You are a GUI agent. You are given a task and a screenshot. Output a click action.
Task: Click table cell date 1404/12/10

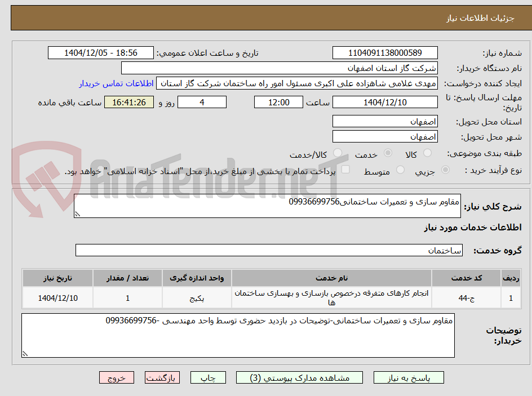(57, 297)
